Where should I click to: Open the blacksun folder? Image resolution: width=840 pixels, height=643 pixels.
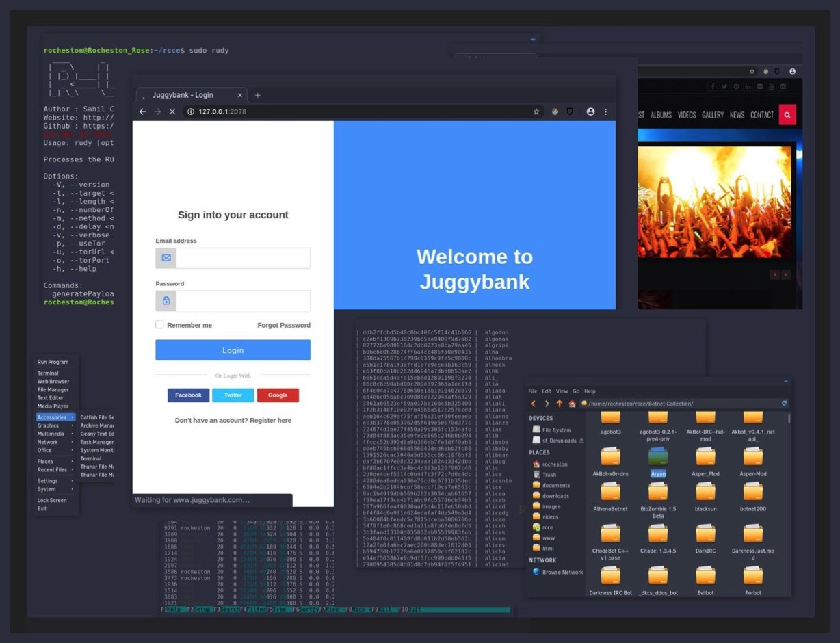(705, 497)
